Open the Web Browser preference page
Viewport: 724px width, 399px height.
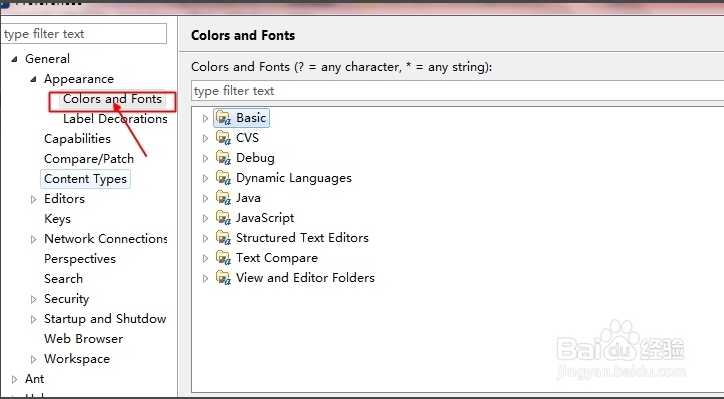point(84,339)
